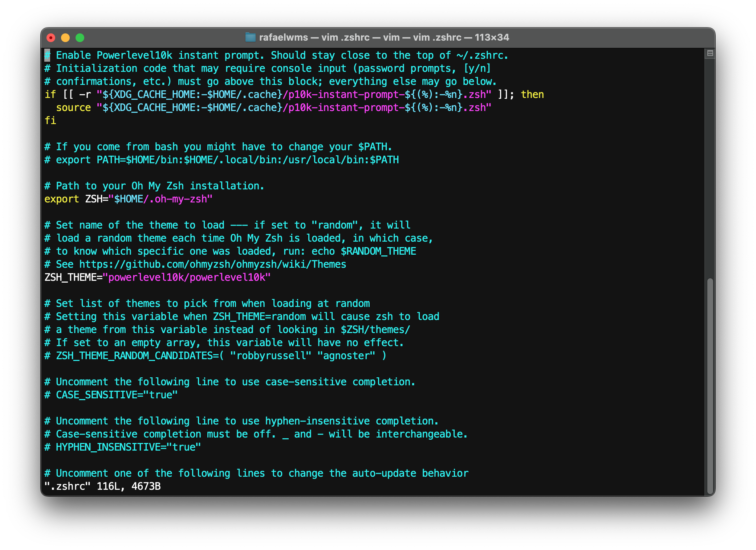The height and width of the screenshot is (550, 756).
Task: Click '/p10k-instant-prompt-' on the source line
Action: pos(344,107)
